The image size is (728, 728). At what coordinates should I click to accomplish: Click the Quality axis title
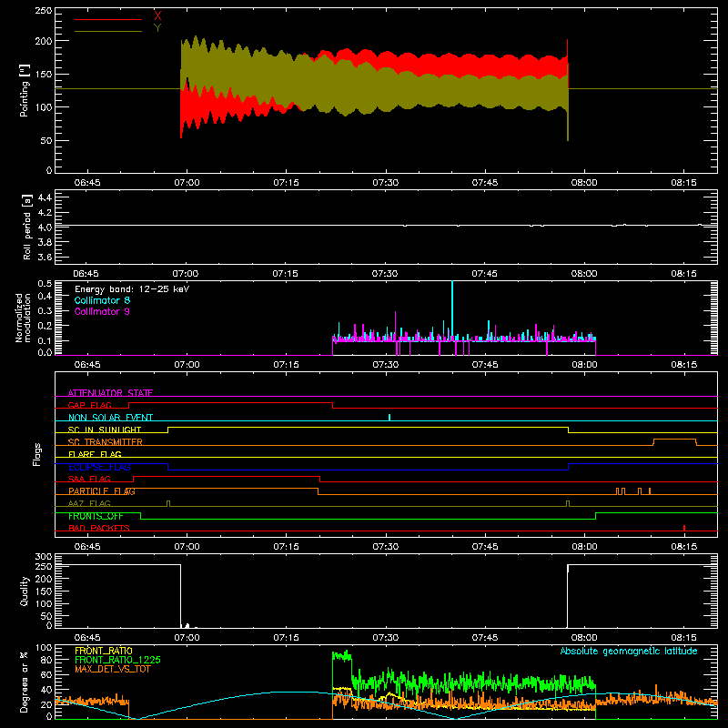click(25, 591)
